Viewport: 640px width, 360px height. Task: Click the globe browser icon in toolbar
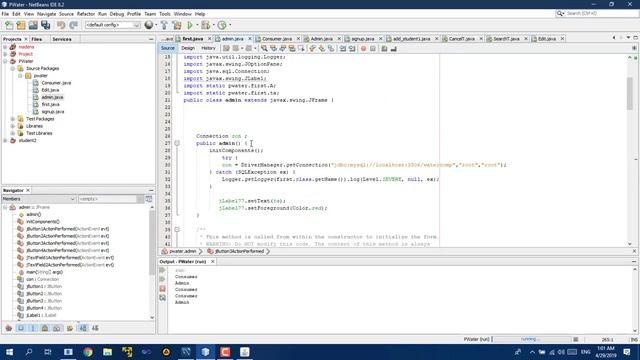(149, 25)
